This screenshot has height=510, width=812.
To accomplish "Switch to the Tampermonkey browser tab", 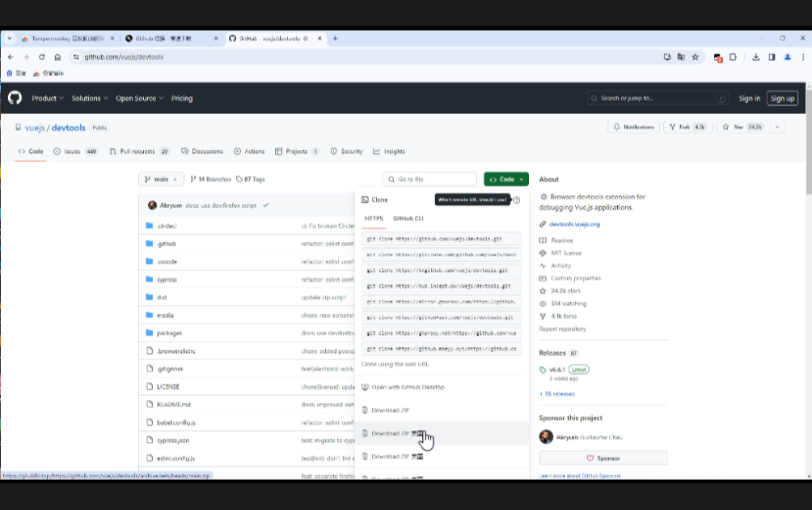I will tap(67, 38).
